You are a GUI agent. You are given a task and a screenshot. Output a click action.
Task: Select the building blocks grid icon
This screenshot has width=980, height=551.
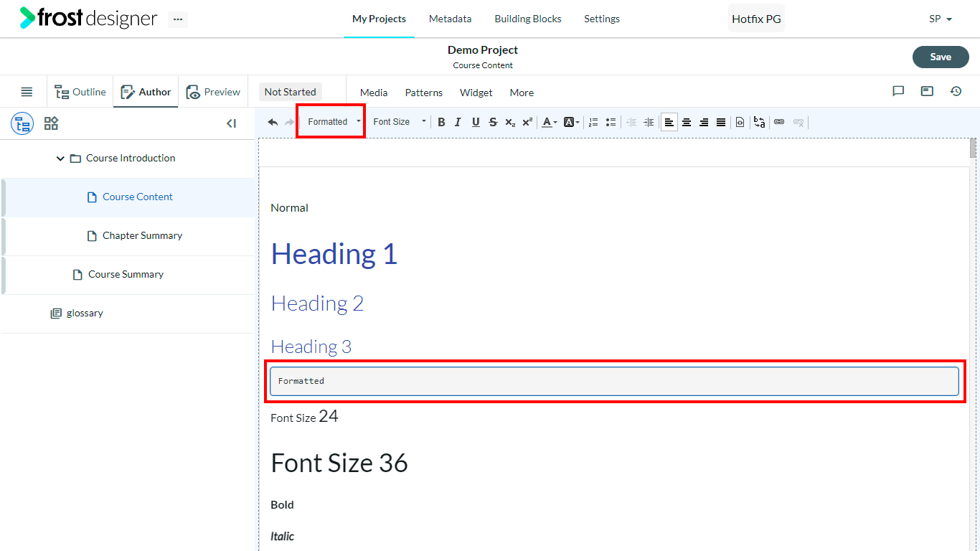click(51, 123)
